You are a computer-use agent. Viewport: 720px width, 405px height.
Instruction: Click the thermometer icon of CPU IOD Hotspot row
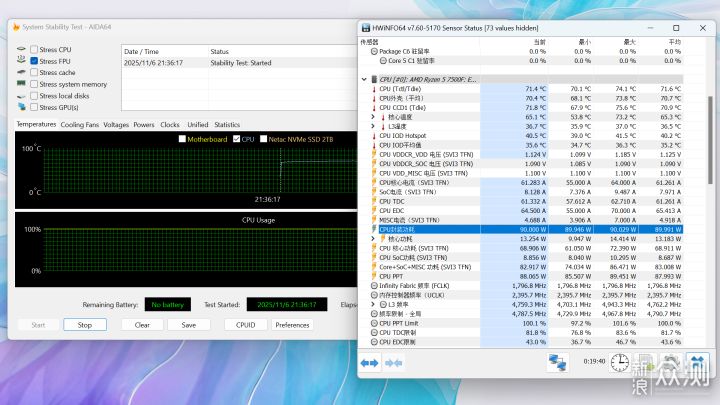374,136
